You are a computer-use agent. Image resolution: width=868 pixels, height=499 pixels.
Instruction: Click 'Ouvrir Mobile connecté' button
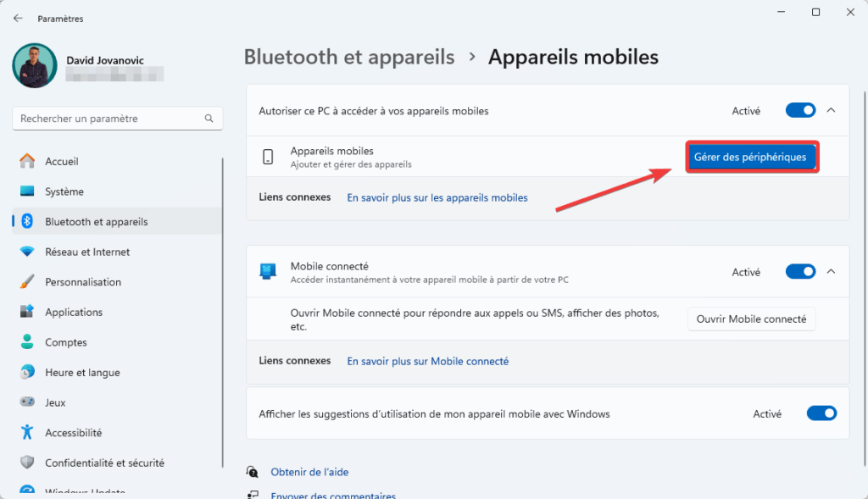(751, 319)
